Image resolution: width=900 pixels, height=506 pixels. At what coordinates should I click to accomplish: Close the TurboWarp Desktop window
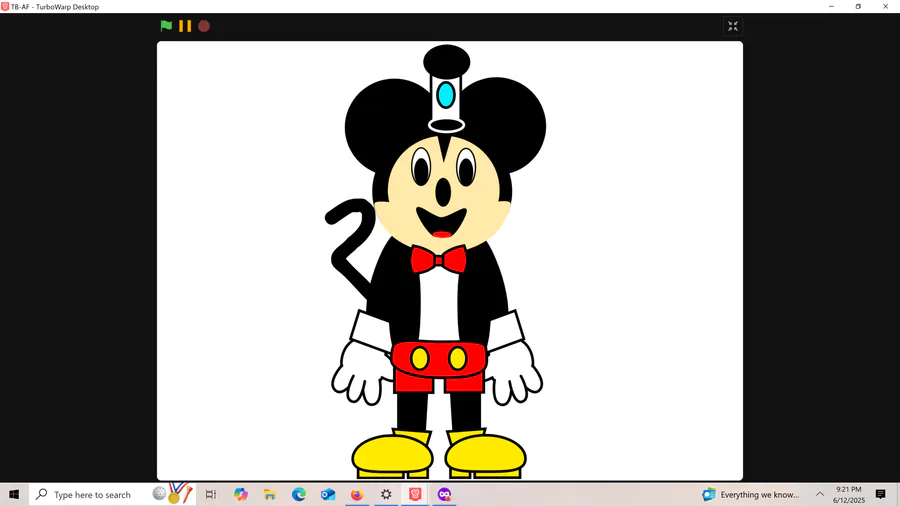[x=886, y=6]
